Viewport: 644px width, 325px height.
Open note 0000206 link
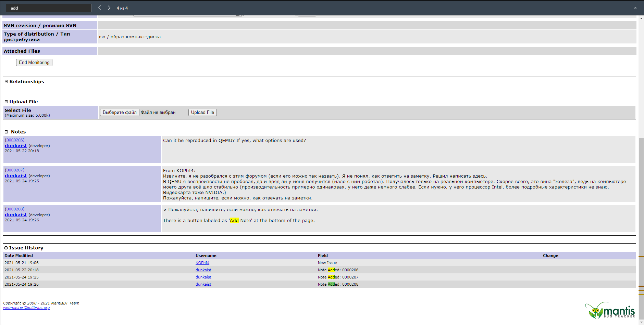pos(15,140)
